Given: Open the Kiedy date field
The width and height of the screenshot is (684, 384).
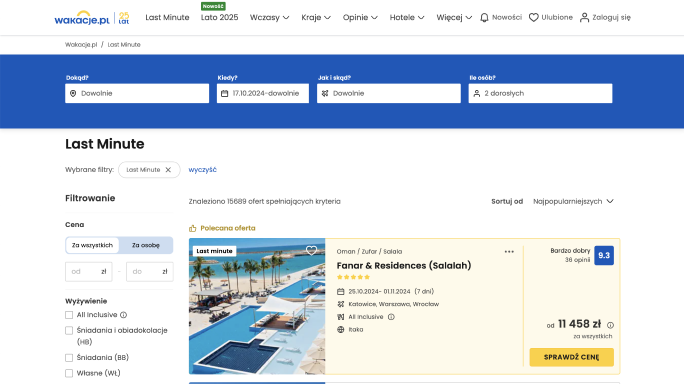Looking at the screenshot, I should pyautogui.click(x=263, y=93).
